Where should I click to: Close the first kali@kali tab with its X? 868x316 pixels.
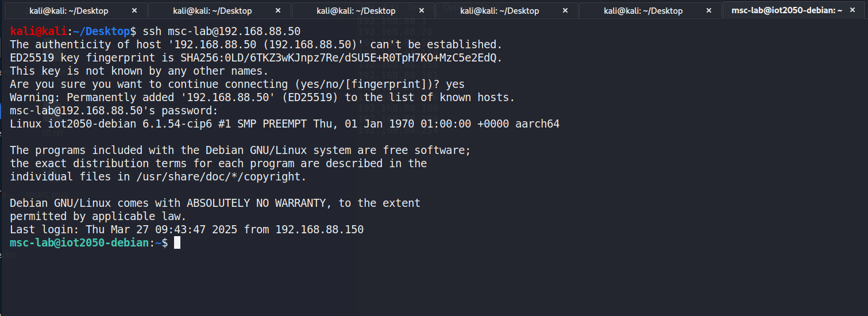click(134, 10)
